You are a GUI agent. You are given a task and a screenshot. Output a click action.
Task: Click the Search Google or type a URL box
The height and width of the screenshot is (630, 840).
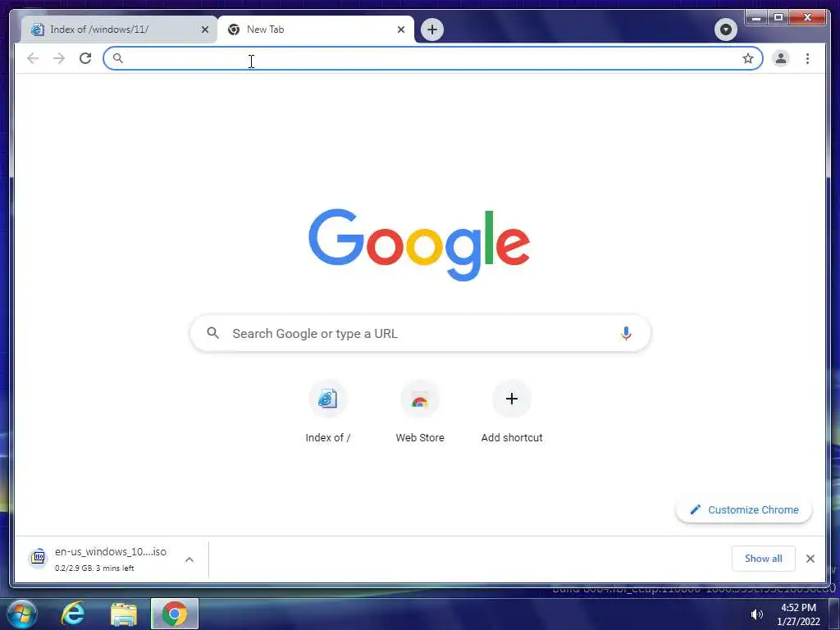tap(421, 333)
